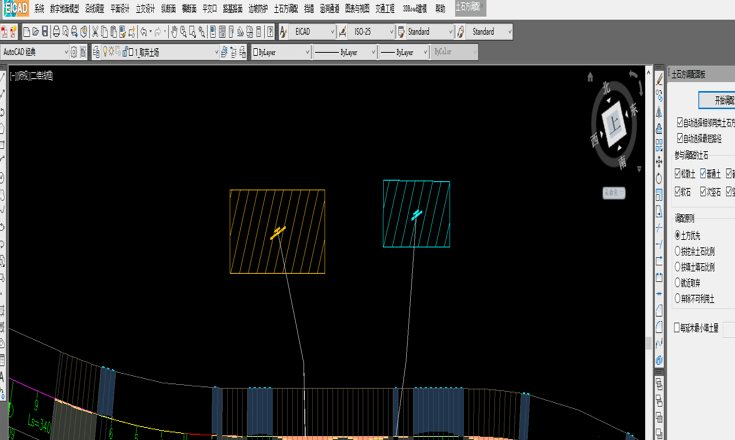
Task: Click the Cut scissors icon
Action: (x=95, y=32)
